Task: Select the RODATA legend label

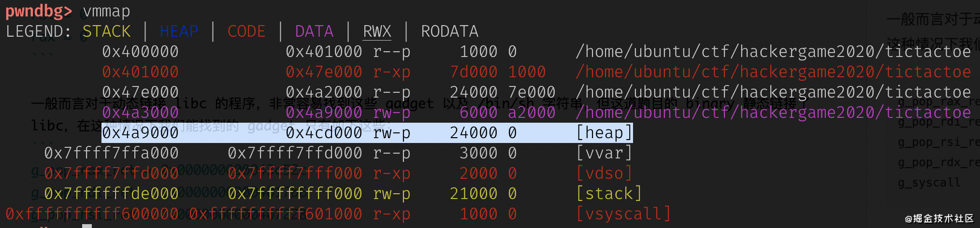Action: pyautogui.click(x=449, y=31)
